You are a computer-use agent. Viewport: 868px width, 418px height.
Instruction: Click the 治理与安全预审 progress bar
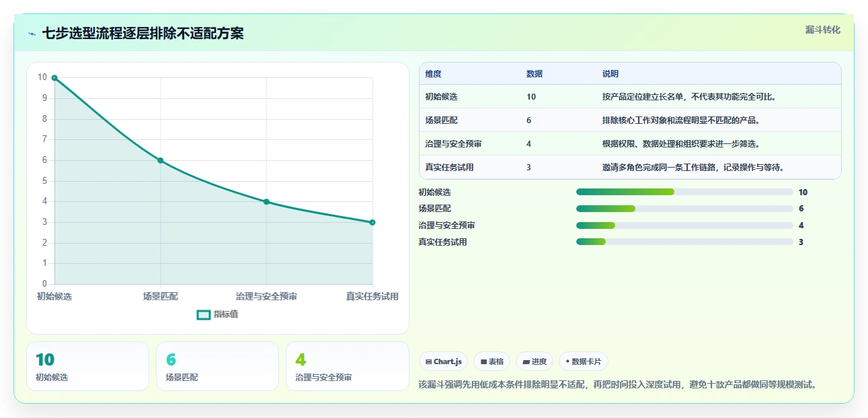pyautogui.click(x=684, y=225)
